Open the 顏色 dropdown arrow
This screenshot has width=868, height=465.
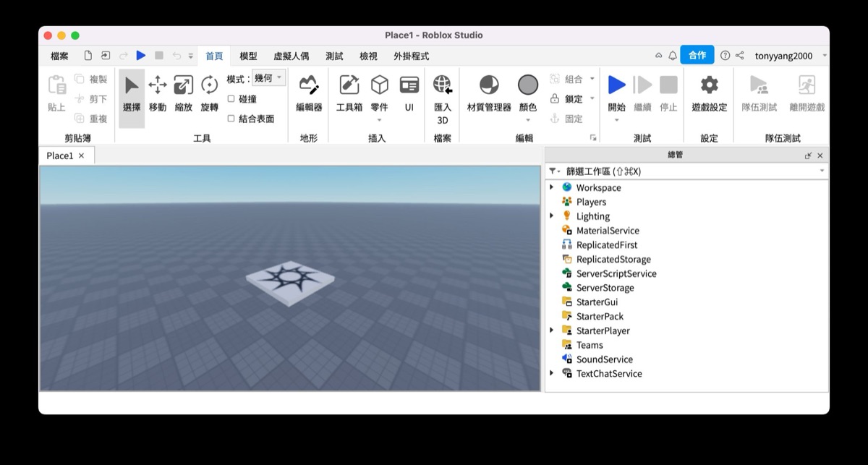coord(528,121)
